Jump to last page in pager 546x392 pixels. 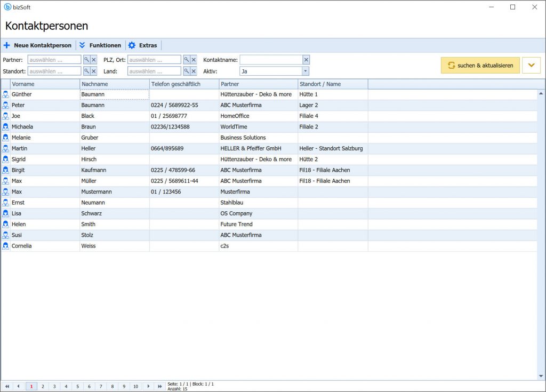click(160, 386)
